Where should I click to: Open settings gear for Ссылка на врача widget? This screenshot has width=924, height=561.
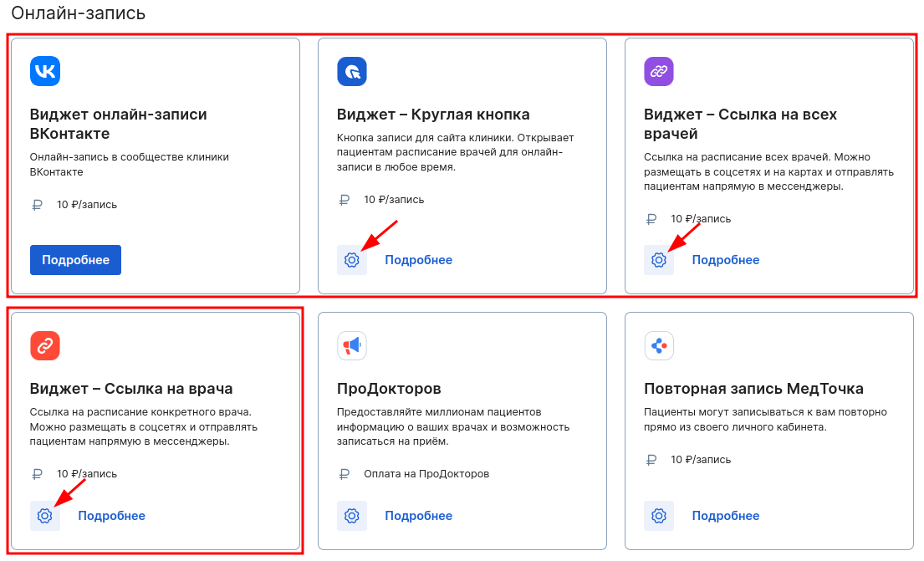tap(45, 516)
